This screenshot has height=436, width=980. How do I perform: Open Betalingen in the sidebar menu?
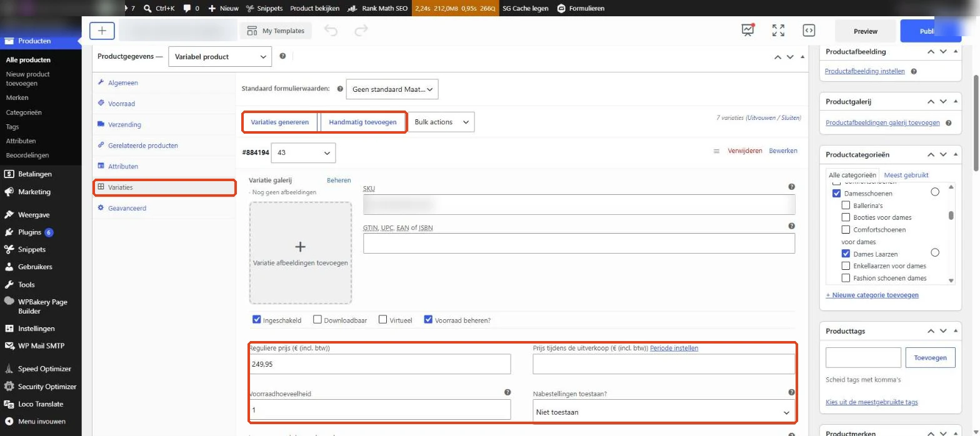[x=34, y=174]
